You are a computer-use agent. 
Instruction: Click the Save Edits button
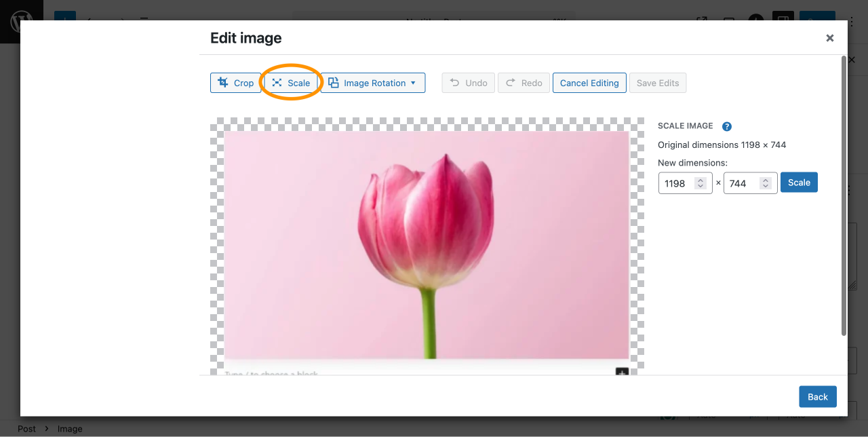click(658, 82)
